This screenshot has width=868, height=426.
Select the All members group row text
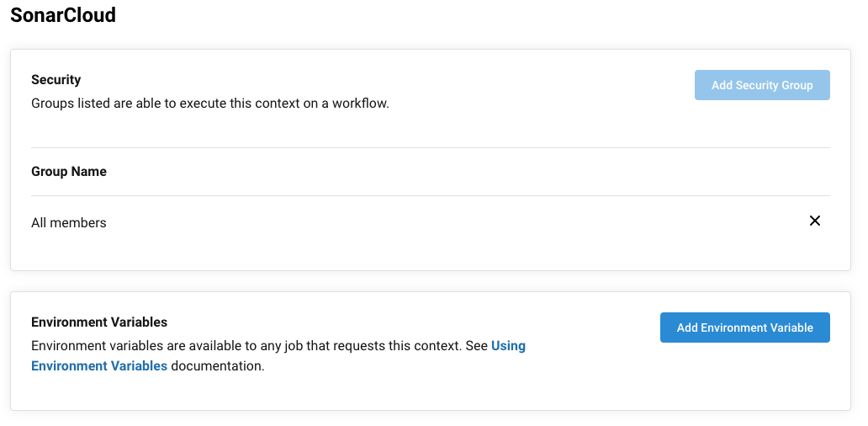click(x=69, y=223)
